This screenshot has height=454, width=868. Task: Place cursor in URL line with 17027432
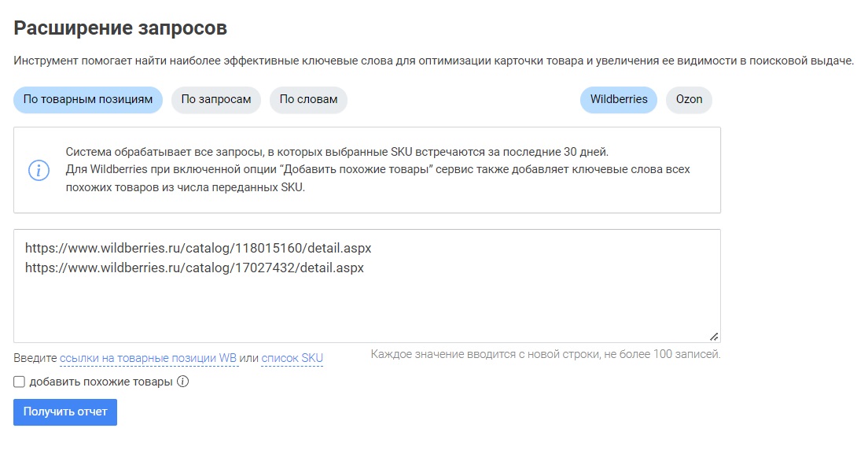pos(194,268)
